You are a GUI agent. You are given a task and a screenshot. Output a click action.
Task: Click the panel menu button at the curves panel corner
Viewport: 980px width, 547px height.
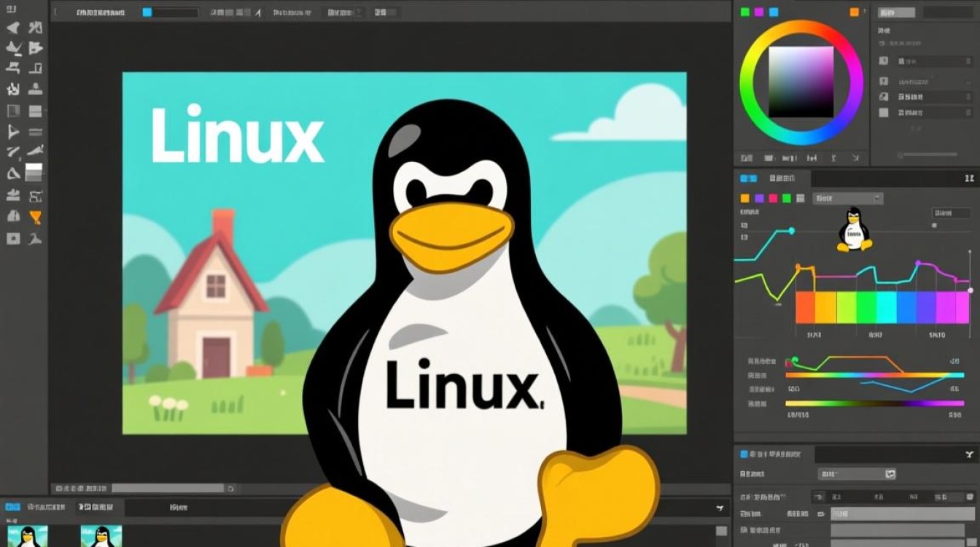(x=968, y=177)
